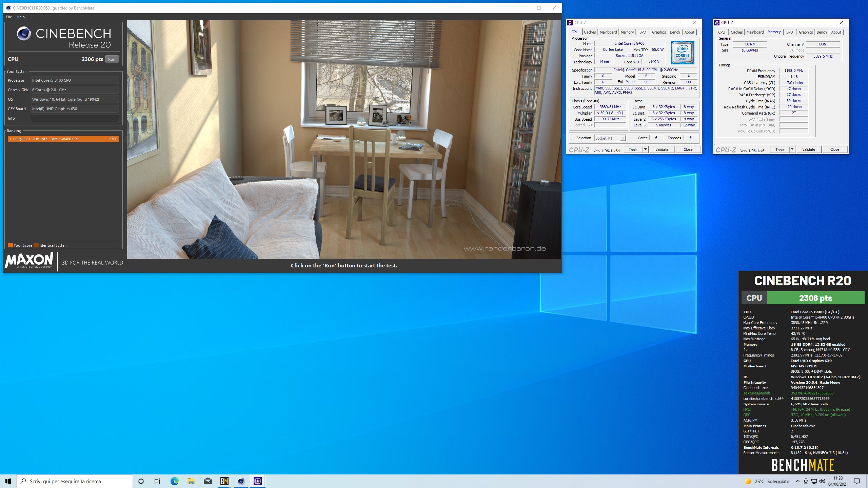
Task: Select ranking entry 6C @ 2.81 GHz i5-8400
Action: (x=63, y=139)
